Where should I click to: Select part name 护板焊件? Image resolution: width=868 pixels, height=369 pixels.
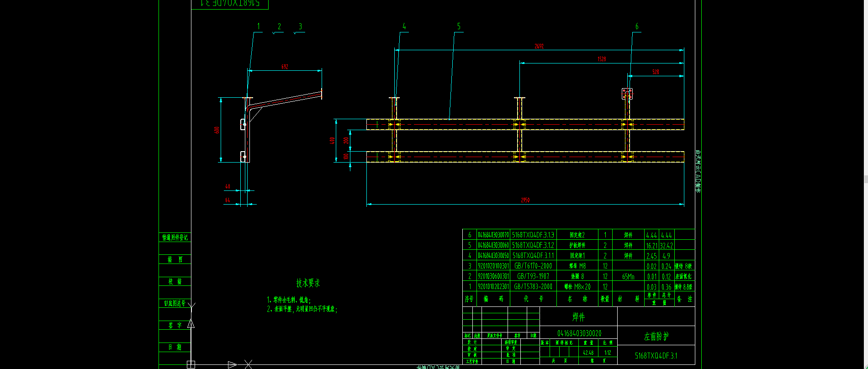[x=577, y=245]
